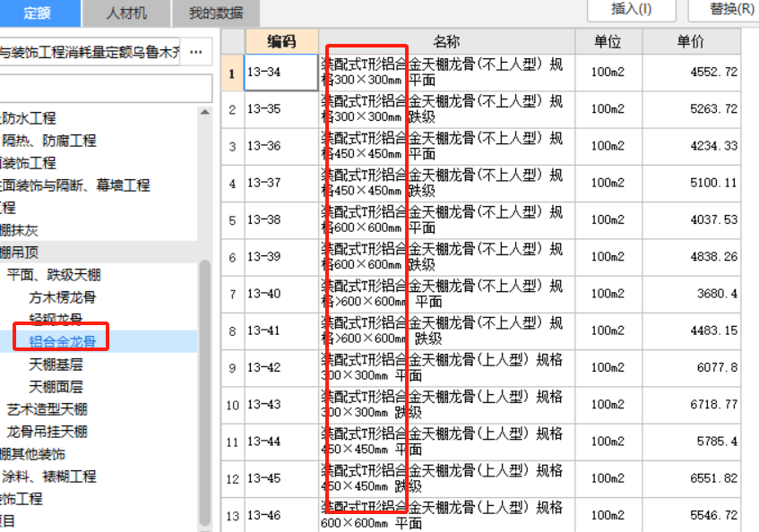Screen dimensions: 759x532
Task: Select row header number 1
Action: pos(233,73)
